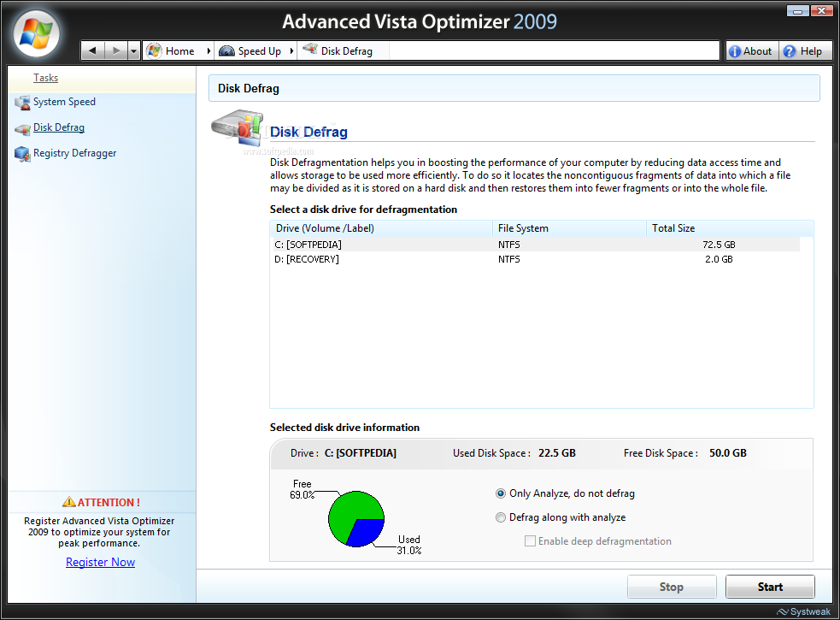Click the Free Disk Space 50.0 GB value
This screenshot has height=620, width=840.
tap(728, 453)
